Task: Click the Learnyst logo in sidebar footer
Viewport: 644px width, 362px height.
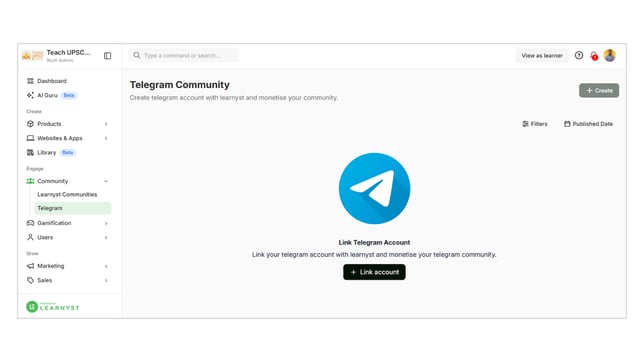Action: click(53, 307)
